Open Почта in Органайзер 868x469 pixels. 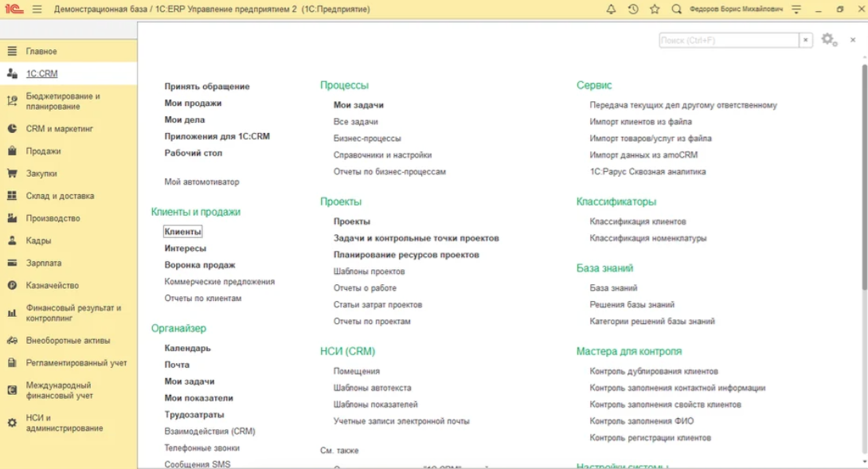pyautogui.click(x=177, y=365)
